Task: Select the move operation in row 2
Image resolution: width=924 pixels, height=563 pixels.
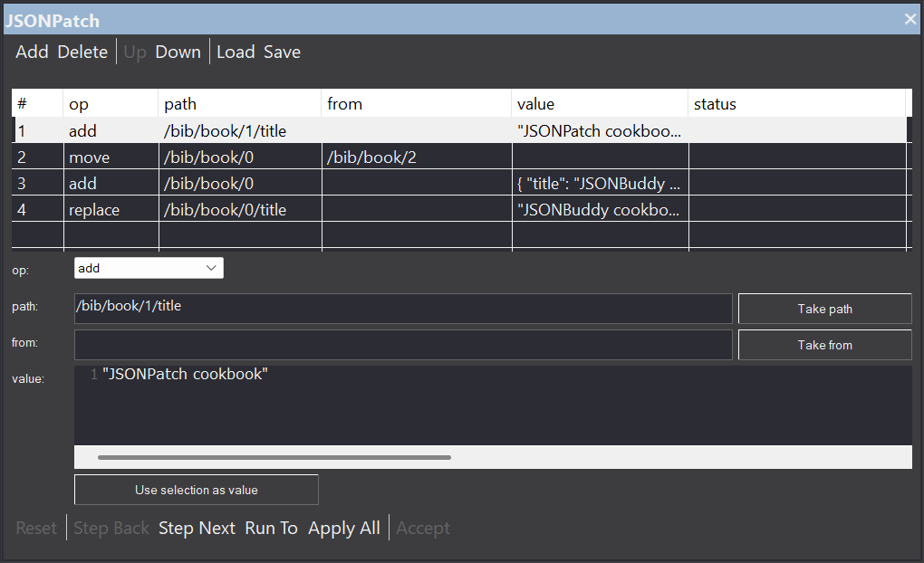Action: pyautogui.click(x=111, y=157)
